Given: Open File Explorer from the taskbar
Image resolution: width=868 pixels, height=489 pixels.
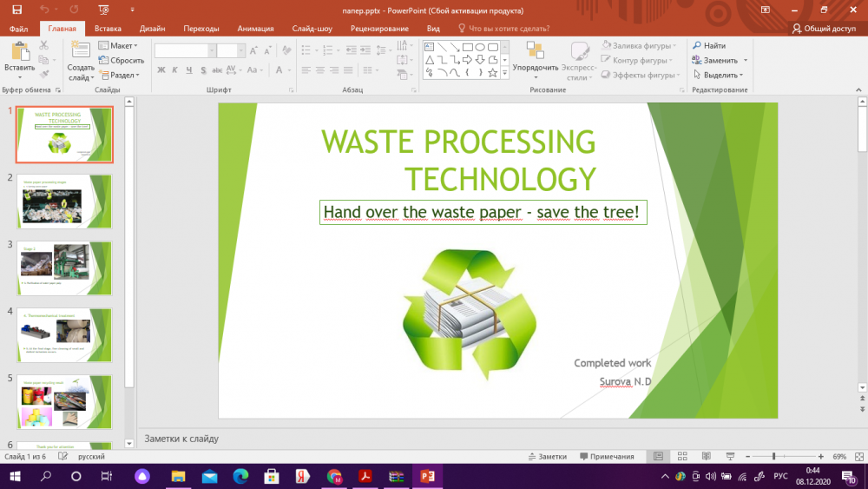Looking at the screenshot, I should tap(178, 476).
